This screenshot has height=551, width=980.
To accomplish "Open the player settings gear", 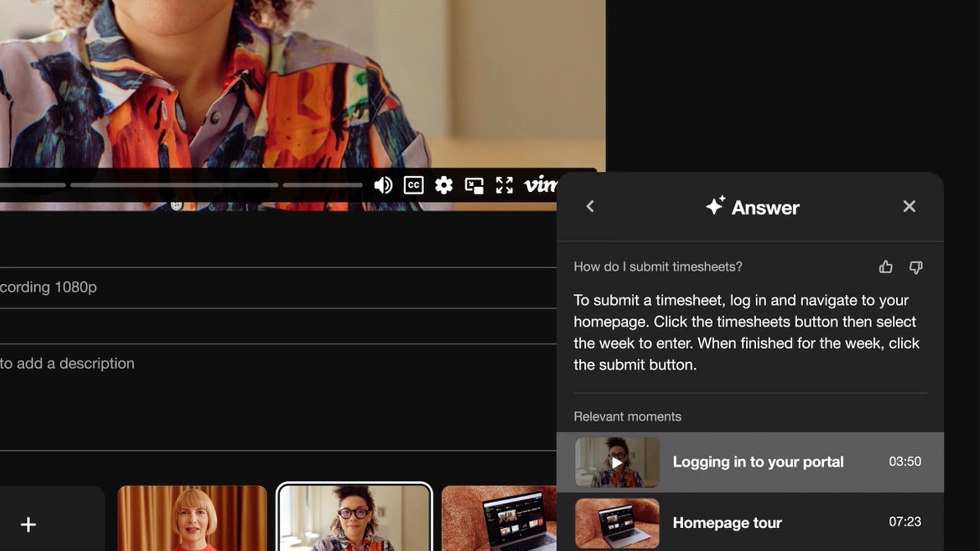I will (444, 185).
